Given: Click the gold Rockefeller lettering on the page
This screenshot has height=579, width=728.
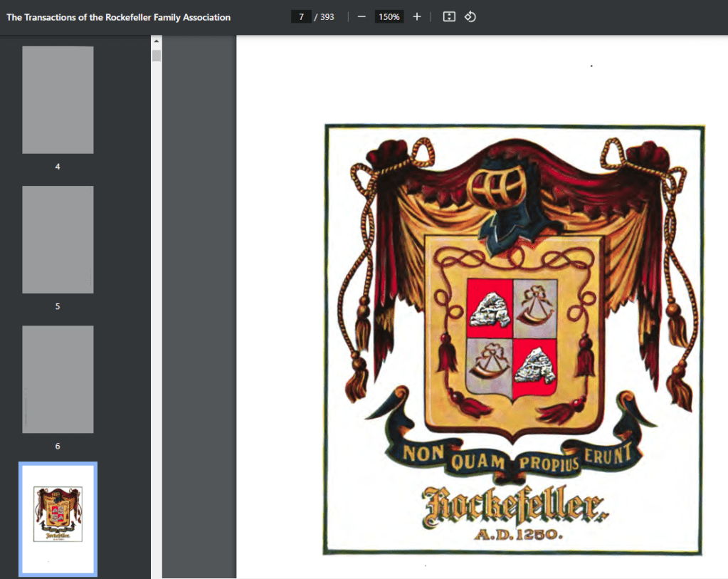Looking at the screenshot, I should coord(513,506).
